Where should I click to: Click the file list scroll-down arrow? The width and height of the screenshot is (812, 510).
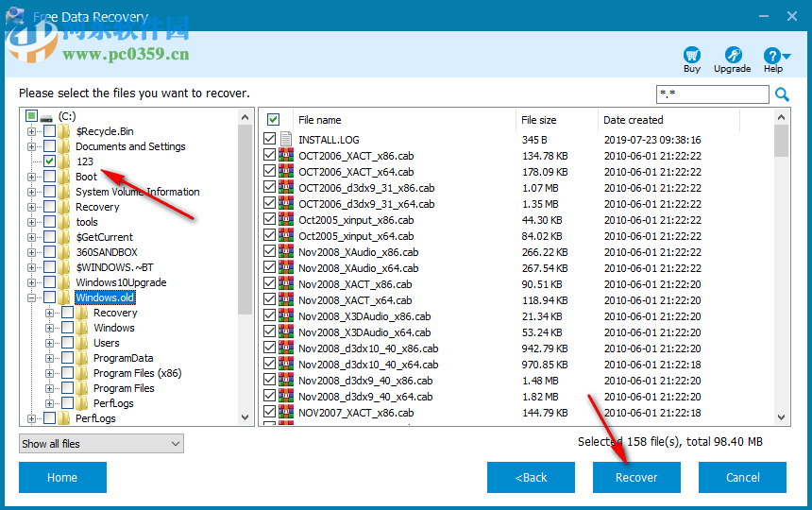(x=782, y=416)
